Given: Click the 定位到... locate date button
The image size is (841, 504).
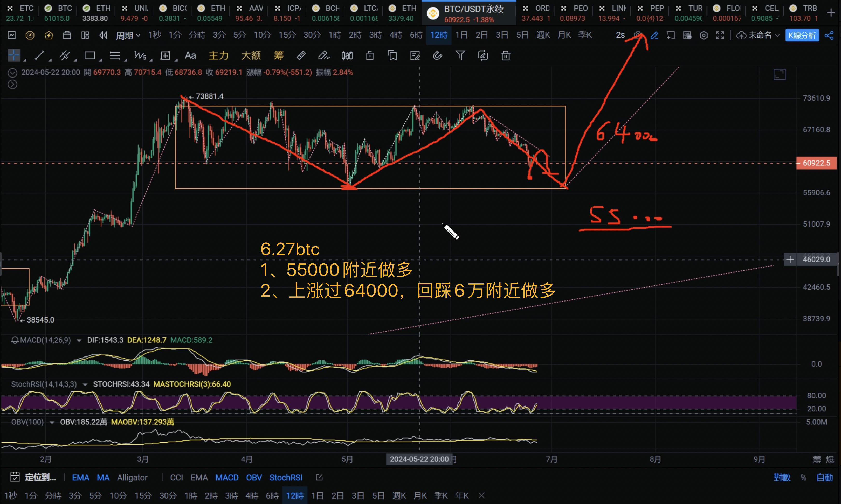Looking at the screenshot, I should point(34,477).
